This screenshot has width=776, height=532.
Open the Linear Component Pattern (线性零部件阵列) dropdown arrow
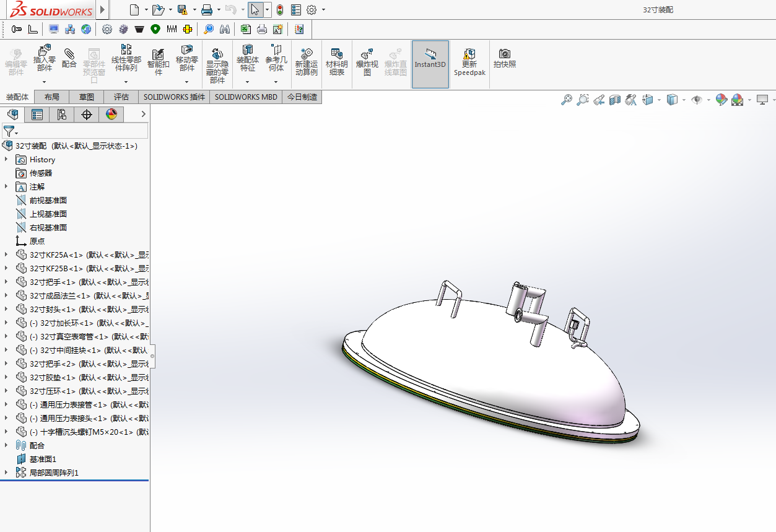(x=126, y=82)
